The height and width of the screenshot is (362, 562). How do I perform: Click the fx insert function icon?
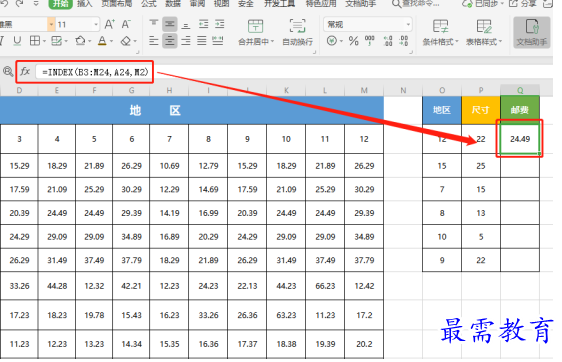(x=25, y=71)
